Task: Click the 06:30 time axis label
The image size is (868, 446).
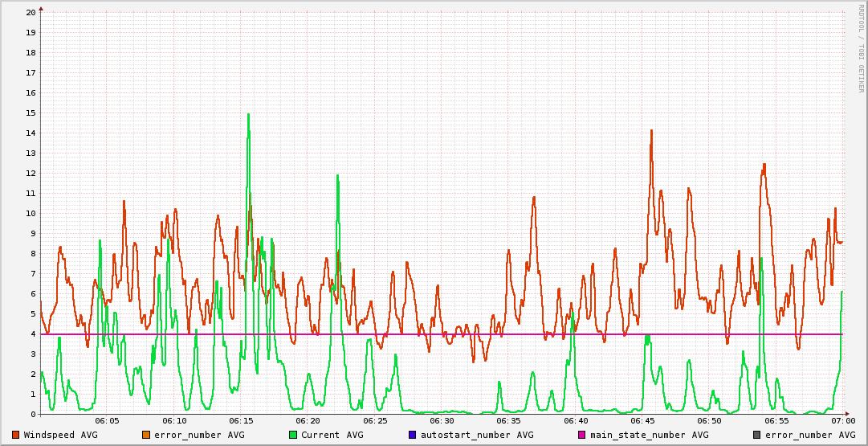Action: coord(442,420)
